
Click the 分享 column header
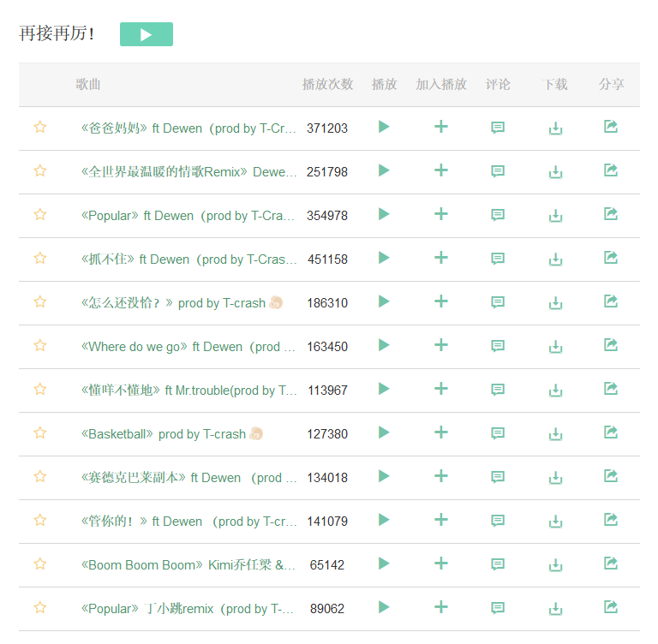click(x=611, y=84)
